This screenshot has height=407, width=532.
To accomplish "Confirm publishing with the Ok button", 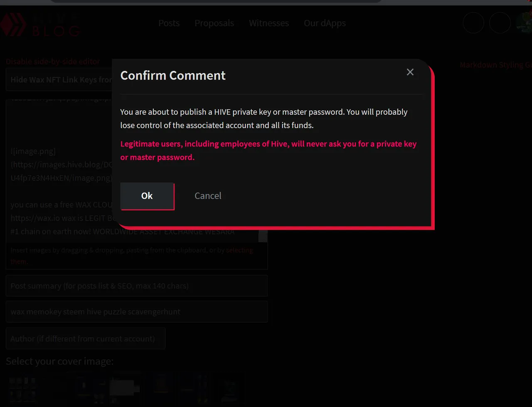I will 147,196.
